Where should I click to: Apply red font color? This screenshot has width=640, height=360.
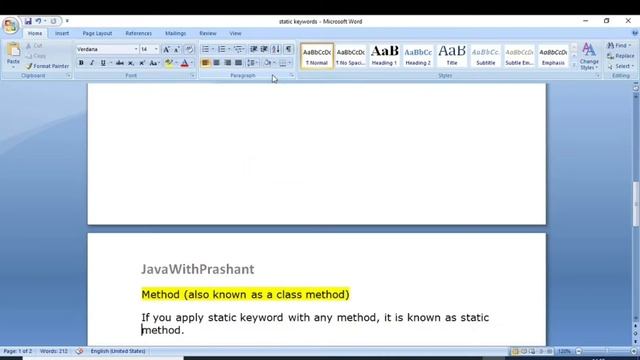coord(184,63)
